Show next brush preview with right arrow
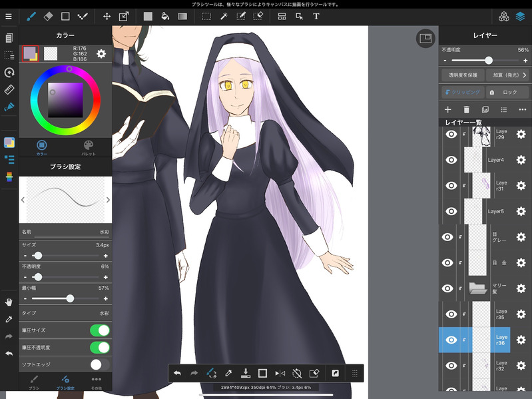 108,199
